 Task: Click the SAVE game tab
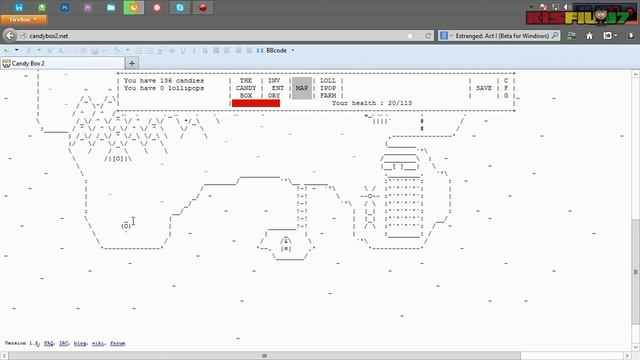click(x=484, y=88)
